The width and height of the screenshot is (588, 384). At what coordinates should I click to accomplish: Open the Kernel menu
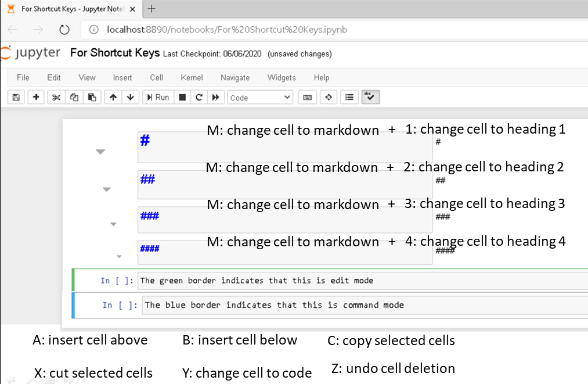click(192, 77)
